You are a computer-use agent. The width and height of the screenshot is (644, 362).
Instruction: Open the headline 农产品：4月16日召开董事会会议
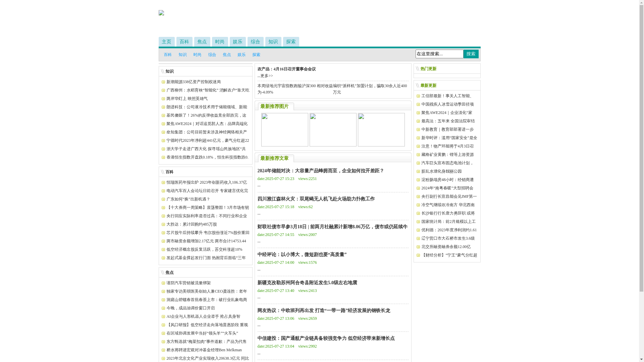(x=287, y=69)
